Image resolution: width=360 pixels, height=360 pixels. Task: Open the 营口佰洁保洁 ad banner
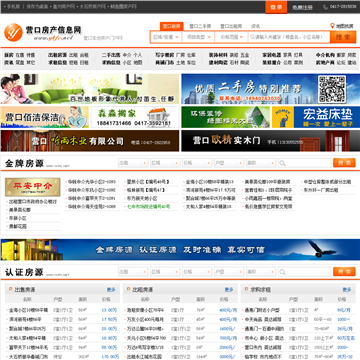pyautogui.click(x=45, y=117)
